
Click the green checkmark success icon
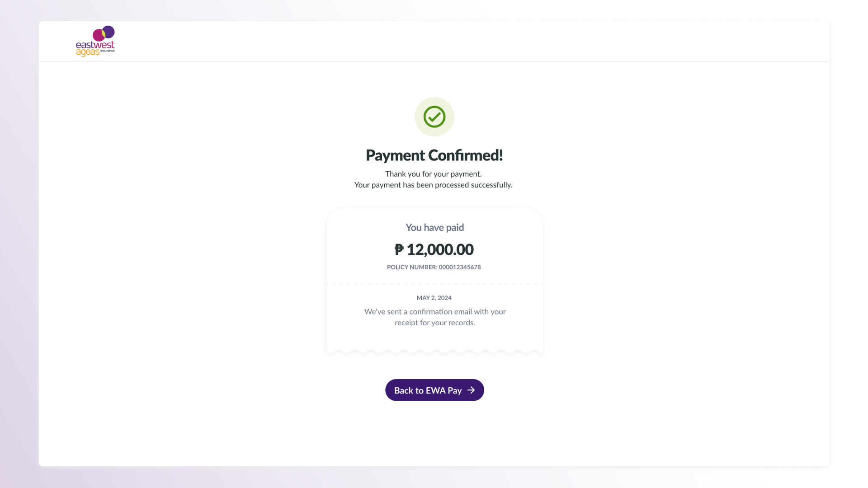[434, 117]
